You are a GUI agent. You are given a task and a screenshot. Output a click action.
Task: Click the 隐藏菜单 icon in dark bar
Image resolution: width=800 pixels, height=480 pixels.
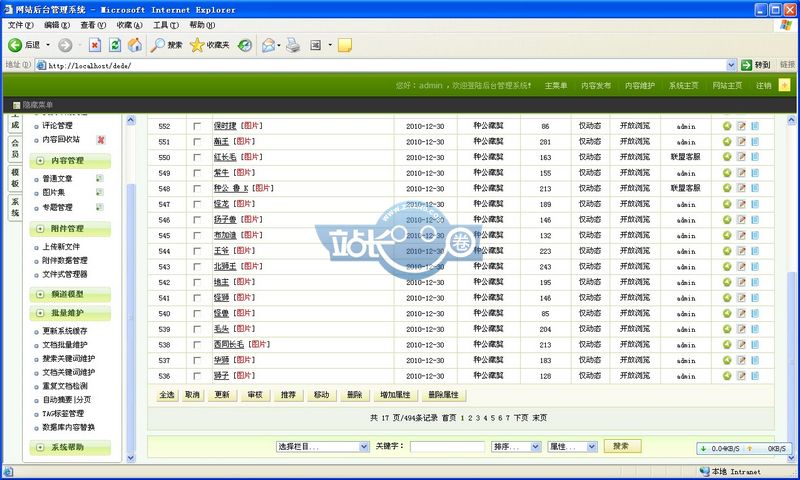click(16, 105)
